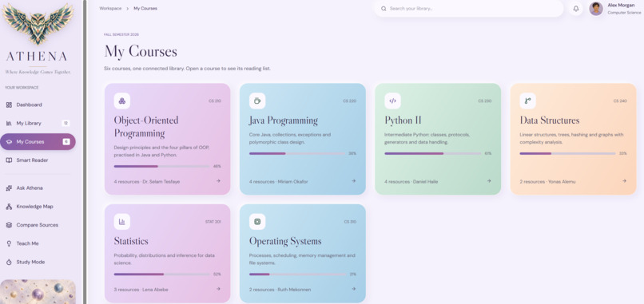The width and height of the screenshot is (644, 304).
Task: Open Teach Me from sidebar
Action: click(x=38, y=243)
